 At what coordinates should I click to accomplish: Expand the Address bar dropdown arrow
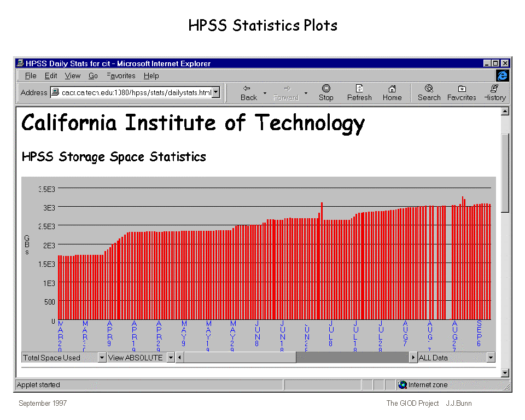click(x=216, y=92)
